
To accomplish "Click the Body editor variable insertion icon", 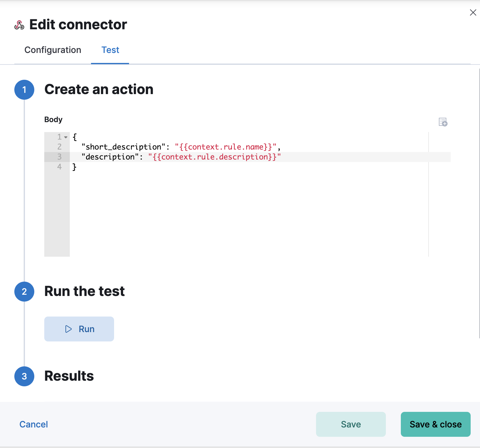I will coord(443,122).
